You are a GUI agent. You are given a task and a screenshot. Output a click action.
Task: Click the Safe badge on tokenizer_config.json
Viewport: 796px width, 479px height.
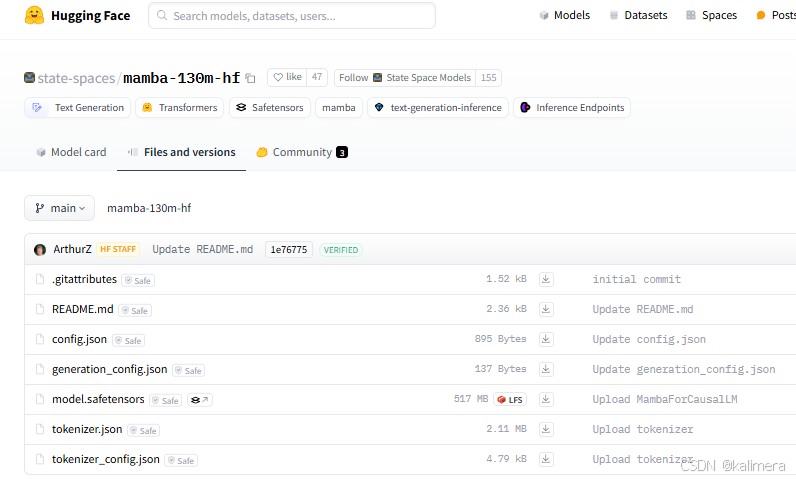click(181, 460)
